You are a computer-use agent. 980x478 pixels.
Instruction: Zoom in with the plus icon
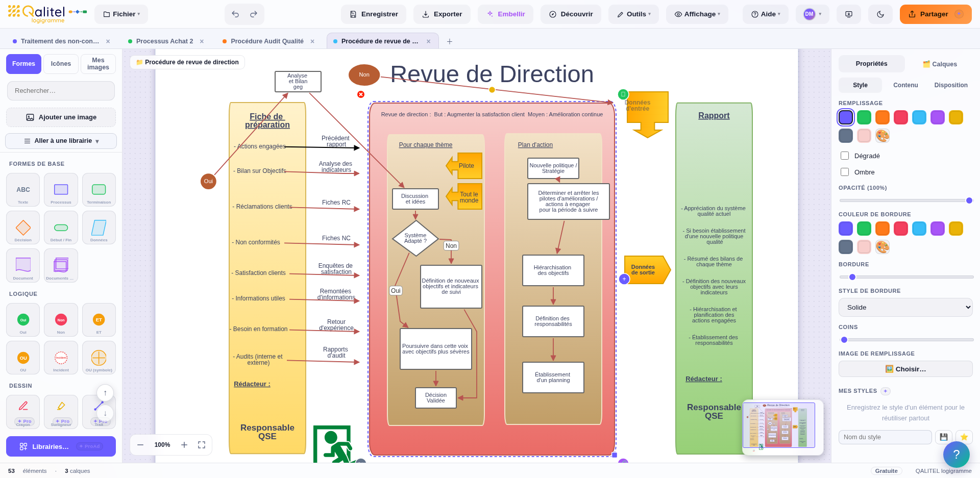point(184,445)
